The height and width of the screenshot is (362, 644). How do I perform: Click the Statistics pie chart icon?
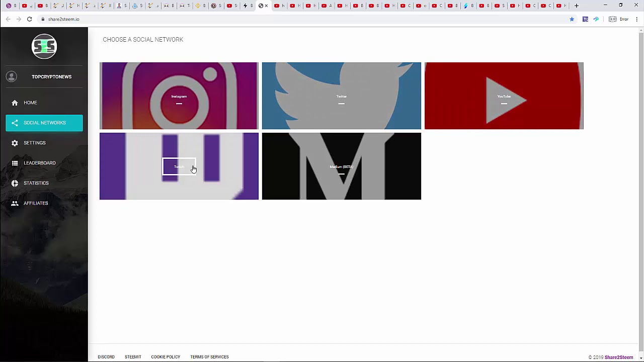[x=15, y=183]
